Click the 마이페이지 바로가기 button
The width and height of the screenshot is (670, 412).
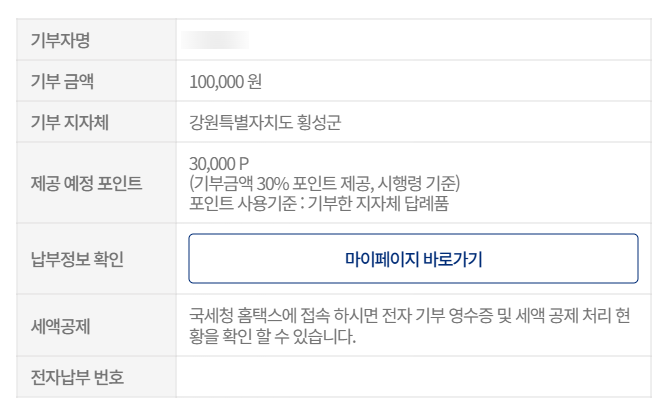[x=413, y=259]
